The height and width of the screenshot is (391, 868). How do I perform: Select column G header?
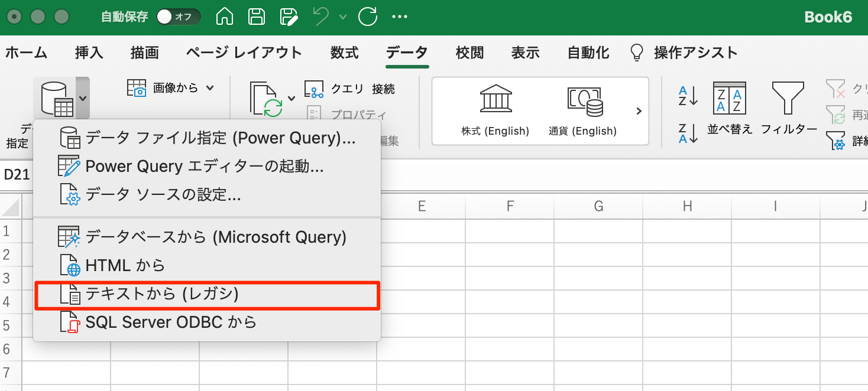coord(598,206)
